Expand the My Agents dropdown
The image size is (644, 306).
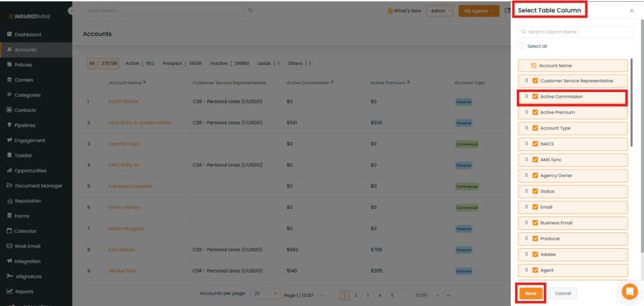click(479, 11)
